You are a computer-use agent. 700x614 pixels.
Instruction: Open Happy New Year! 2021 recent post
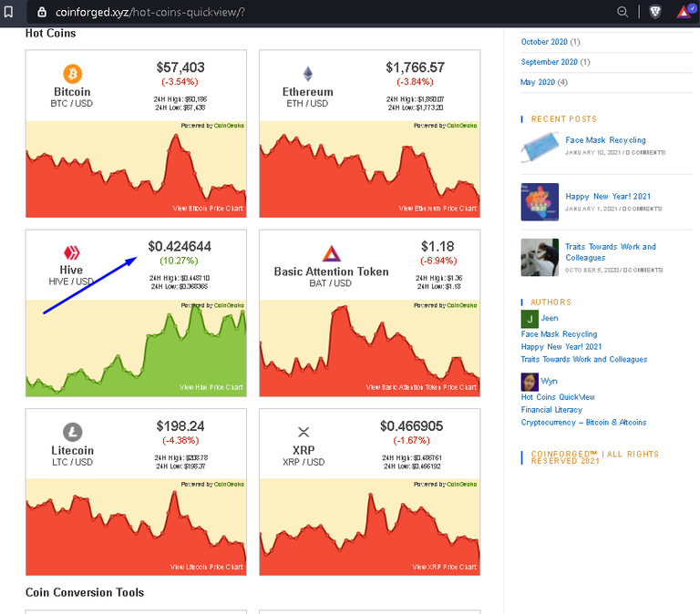608,197
